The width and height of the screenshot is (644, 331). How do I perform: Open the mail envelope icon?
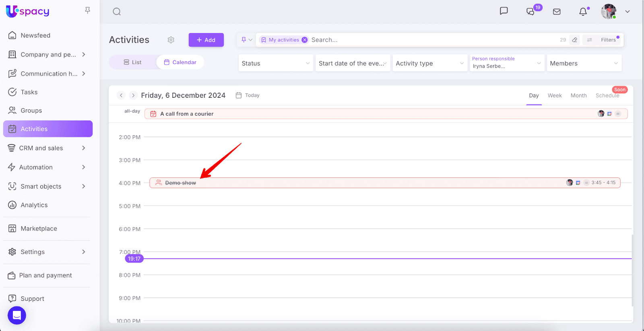pos(557,12)
